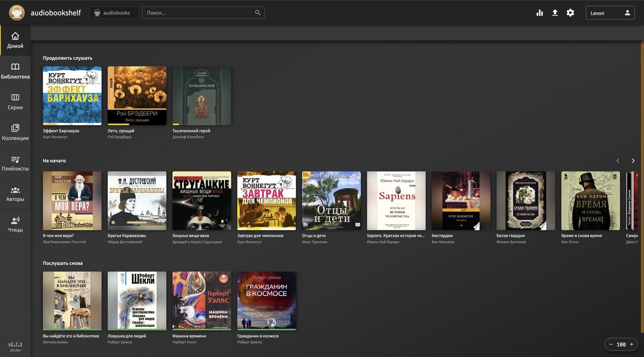644x357 pixels.
Task: Focus the Поиск search field
Action: coord(203,13)
